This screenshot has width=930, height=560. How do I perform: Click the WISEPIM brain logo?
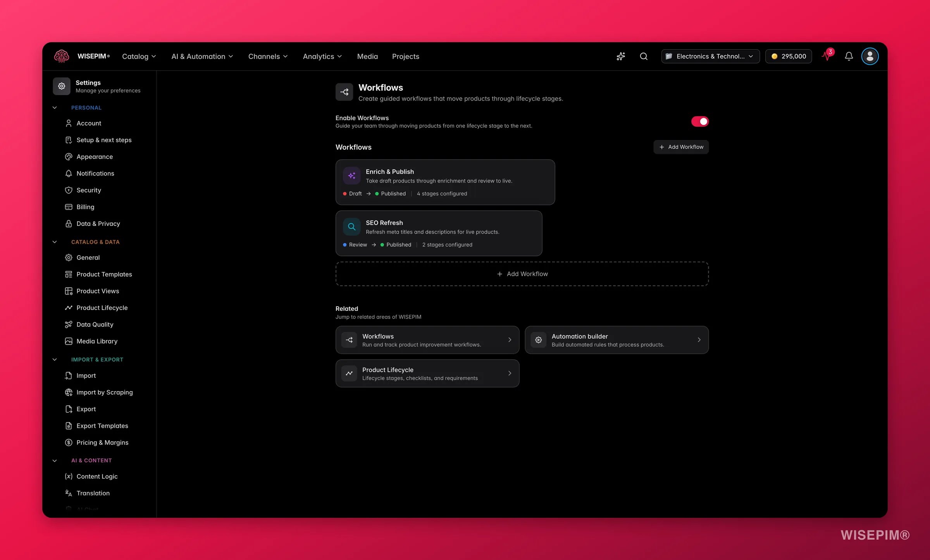62,56
